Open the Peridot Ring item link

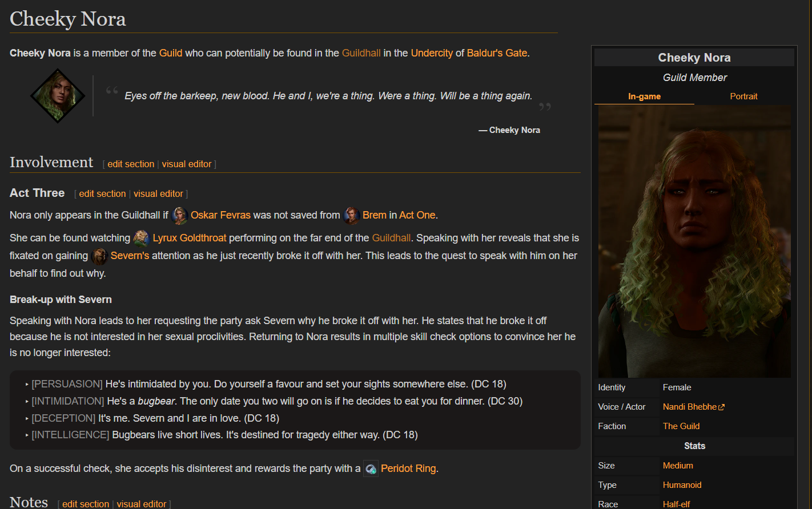point(408,468)
